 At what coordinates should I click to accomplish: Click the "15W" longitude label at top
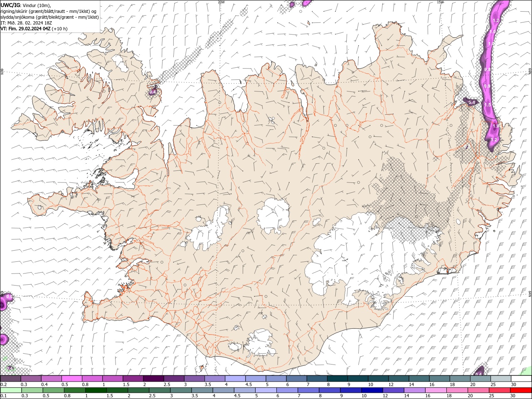[440, 2]
